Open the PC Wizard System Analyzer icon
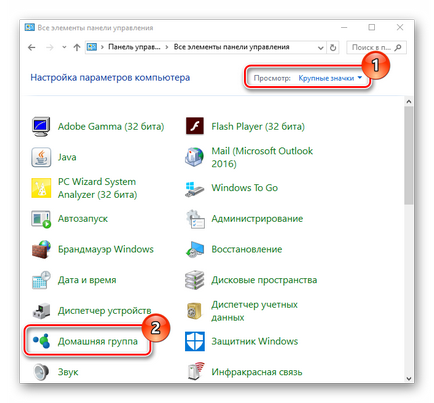 coord(41,188)
